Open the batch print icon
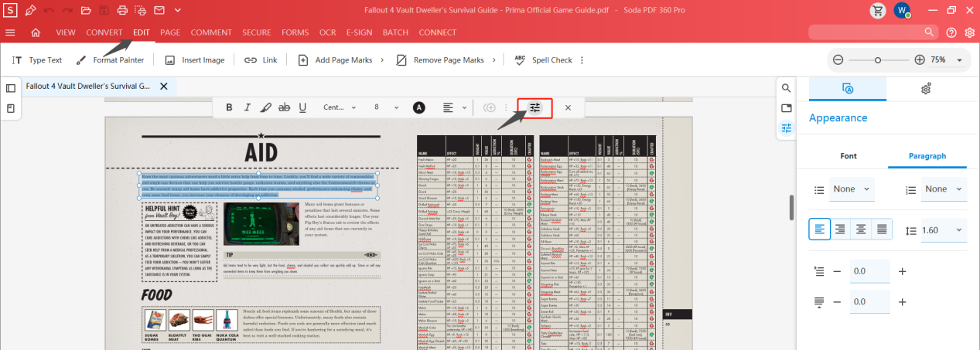This screenshot has height=350, width=980. point(141,11)
